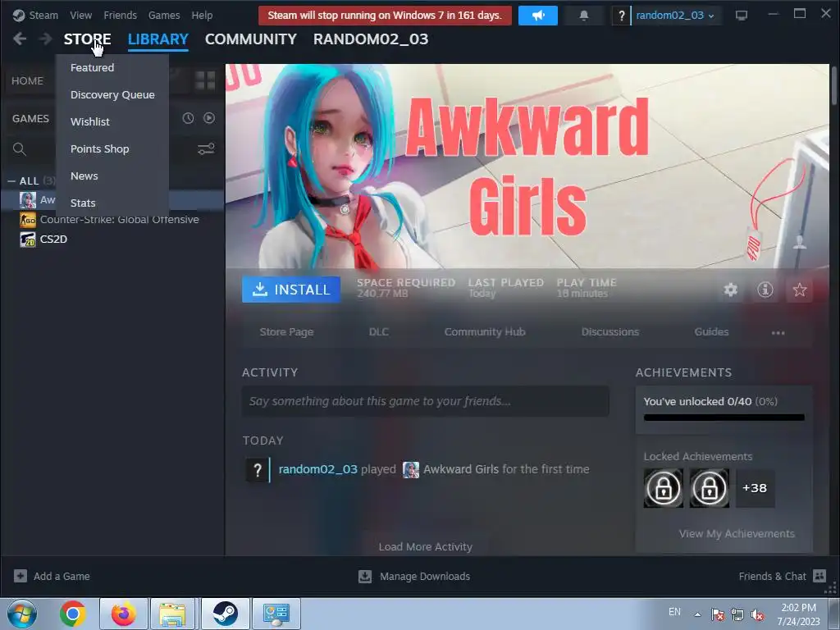Open the Steam menu
Screen dimensions: 840x630
coord(43,15)
